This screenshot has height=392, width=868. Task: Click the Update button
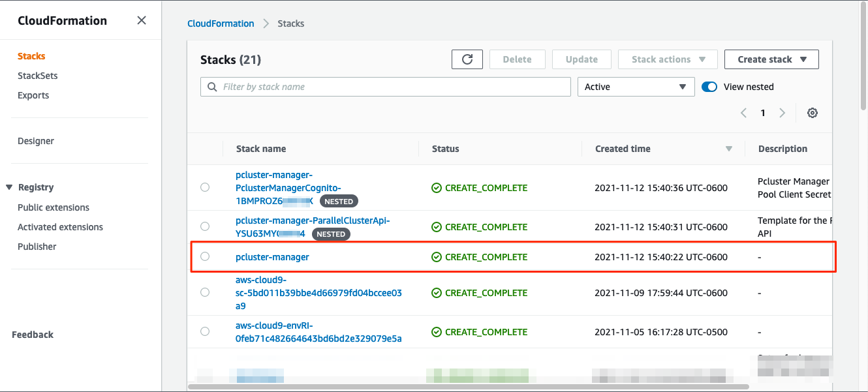tap(581, 59)
